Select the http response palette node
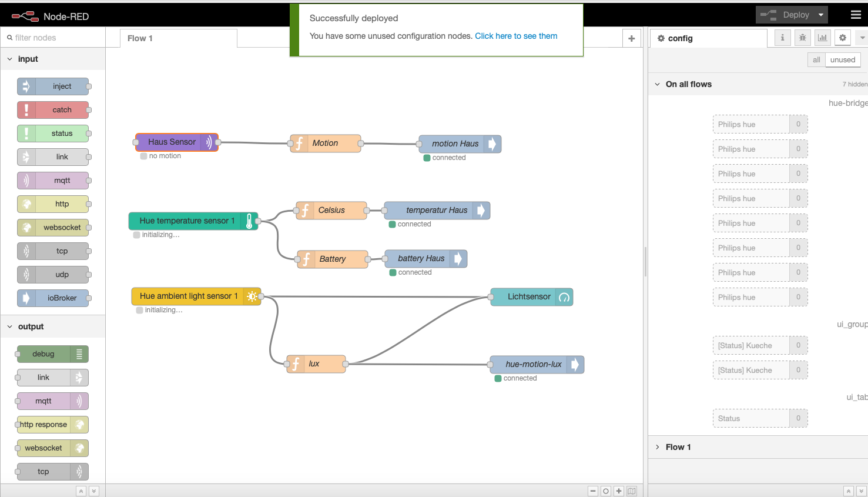This screenshot has width=868, height=497. [53, 425]
